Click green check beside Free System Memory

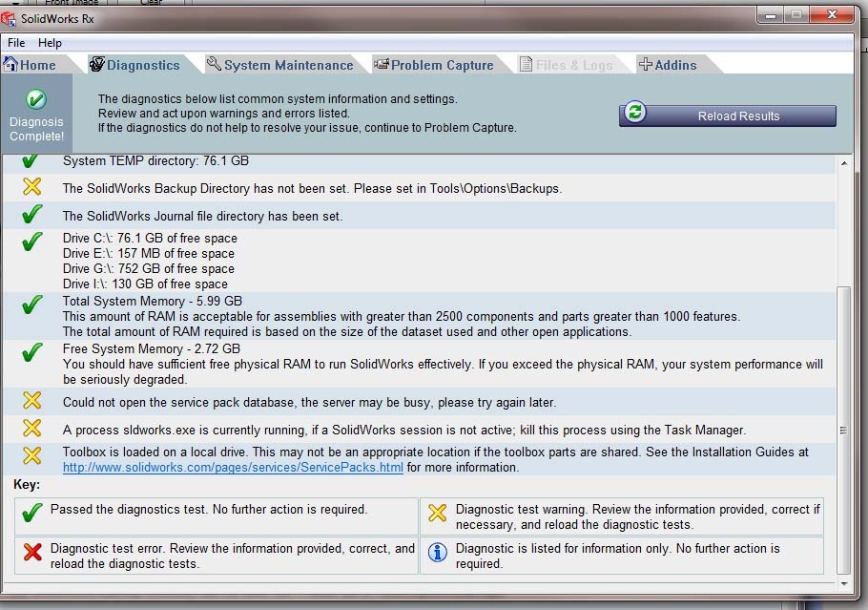click(32, 352)
